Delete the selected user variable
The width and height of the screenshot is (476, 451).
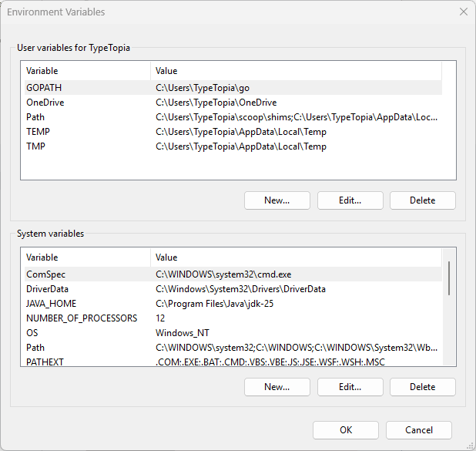coord(422,200)
